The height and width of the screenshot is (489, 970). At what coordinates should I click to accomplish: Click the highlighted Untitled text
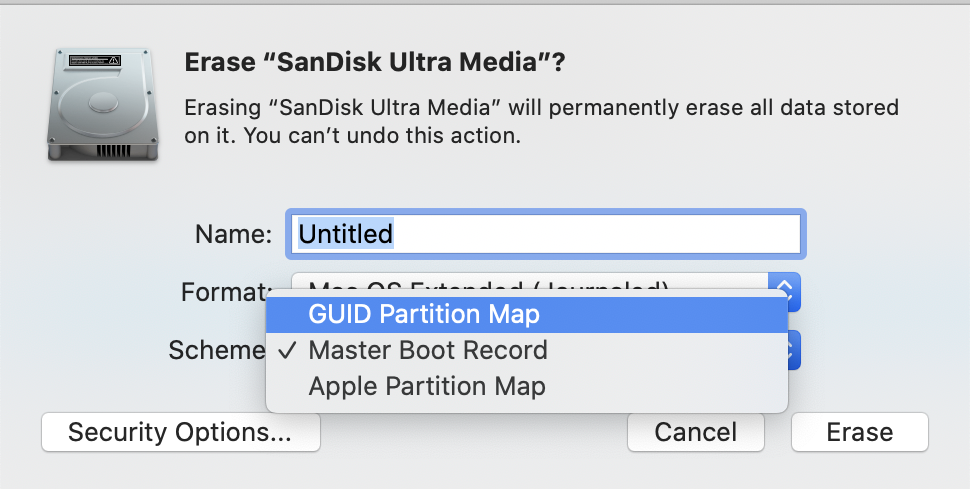346,235
